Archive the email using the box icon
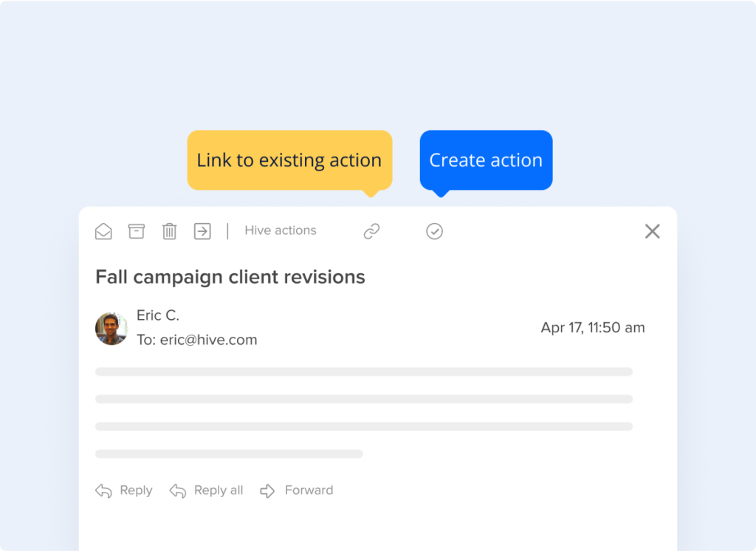 point(137,231)
